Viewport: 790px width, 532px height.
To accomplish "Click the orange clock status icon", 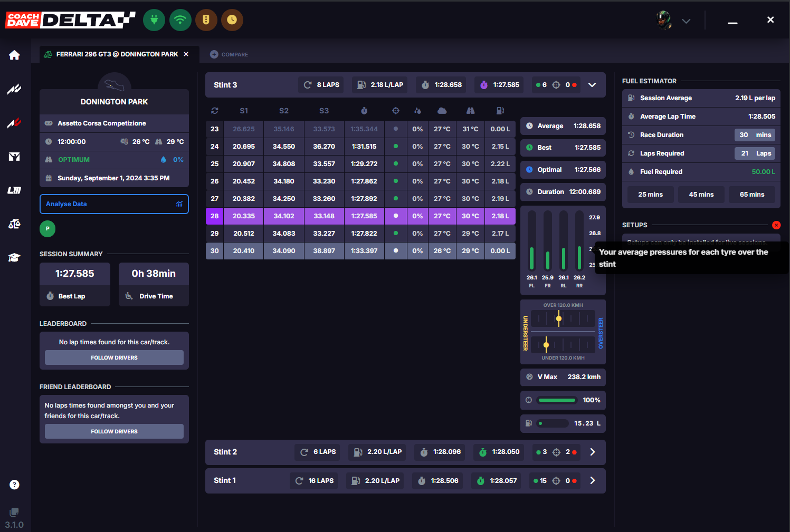I will [x=232, y=20].
